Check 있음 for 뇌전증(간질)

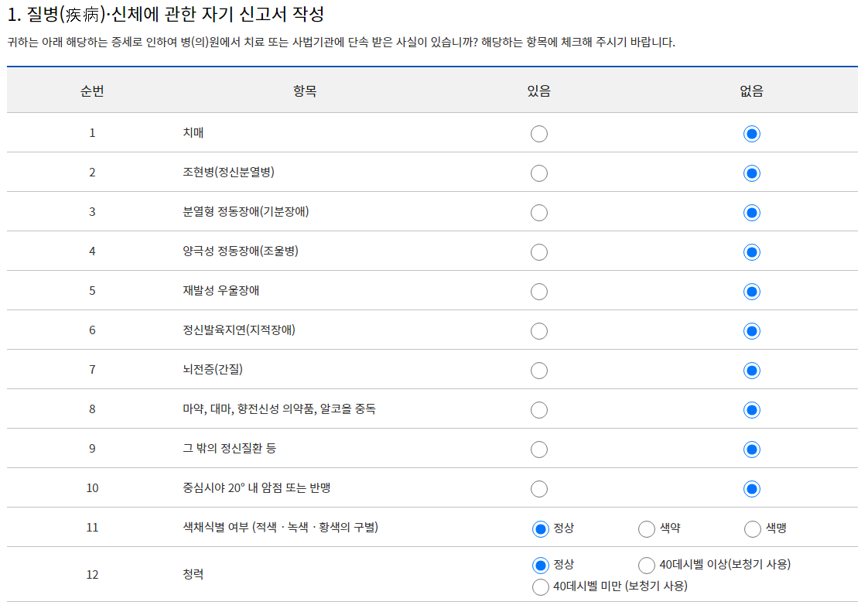pos(538,371)
